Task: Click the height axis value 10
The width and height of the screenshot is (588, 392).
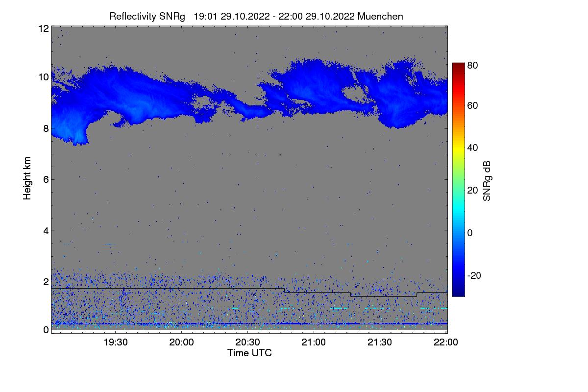Action: tap(43, 77)
